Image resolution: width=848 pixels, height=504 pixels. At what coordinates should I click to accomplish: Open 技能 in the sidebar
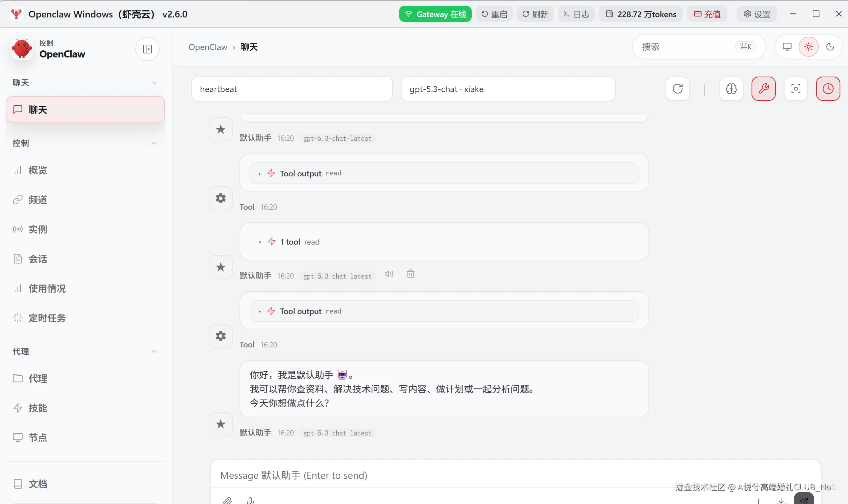[x=38, y=408]
